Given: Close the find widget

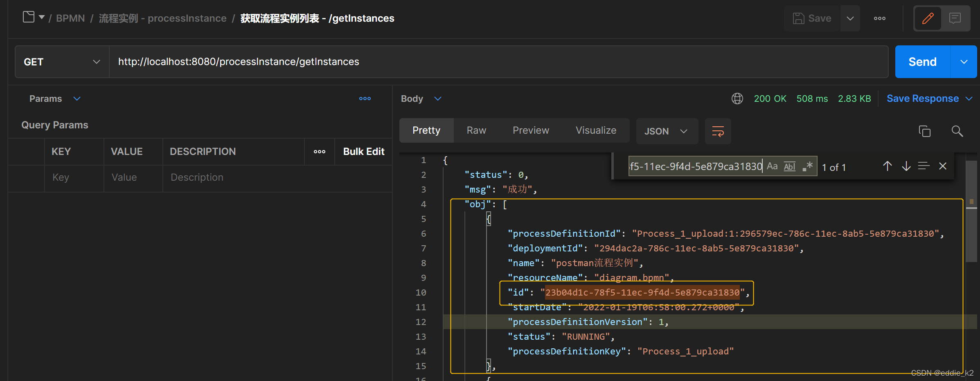Looking at the screenshot, I should pyautogui.click(x=943, y=166).
